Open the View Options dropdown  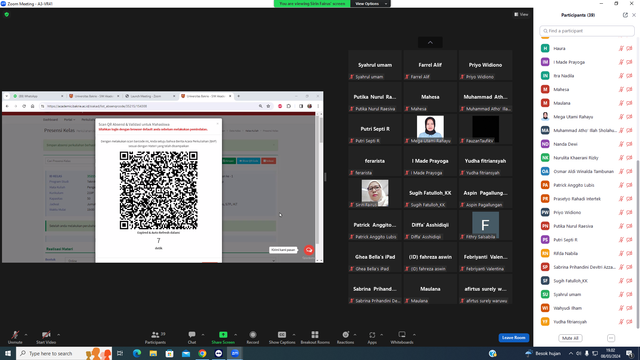click(370, 4)
